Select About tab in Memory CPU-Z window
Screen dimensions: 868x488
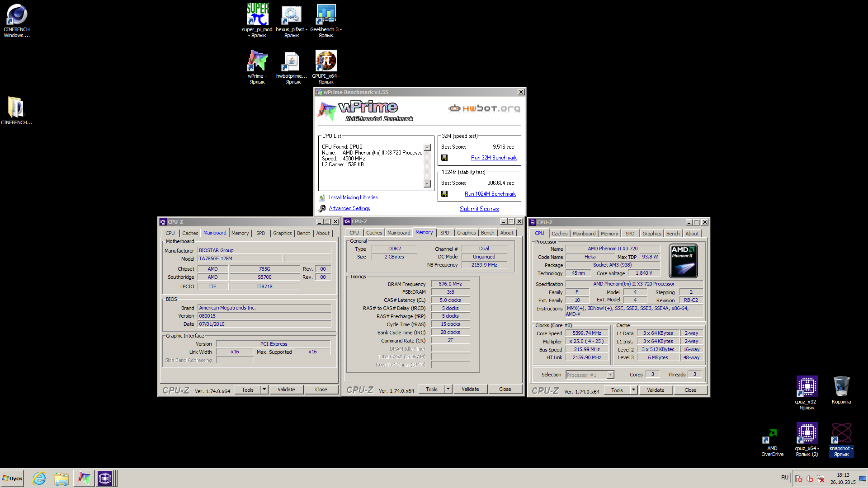[x=506, y=233]
